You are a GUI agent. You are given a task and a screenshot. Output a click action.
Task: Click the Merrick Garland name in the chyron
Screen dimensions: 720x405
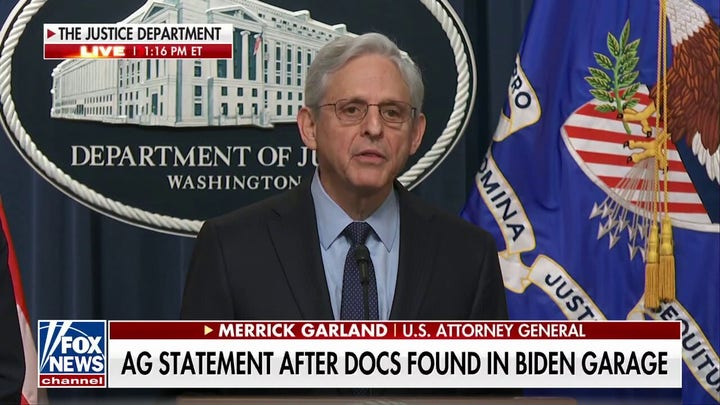[303, 330]
